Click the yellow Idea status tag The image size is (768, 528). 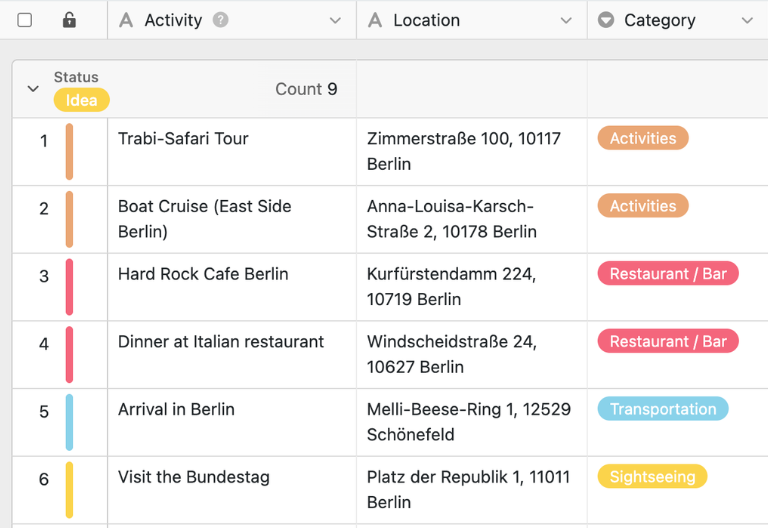point(81,100)
